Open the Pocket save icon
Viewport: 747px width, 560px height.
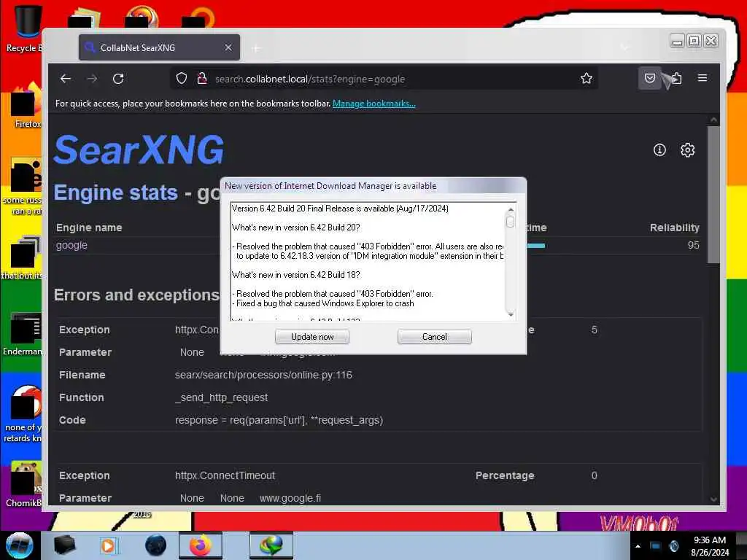pyautogui.click(x=650, y=78)
